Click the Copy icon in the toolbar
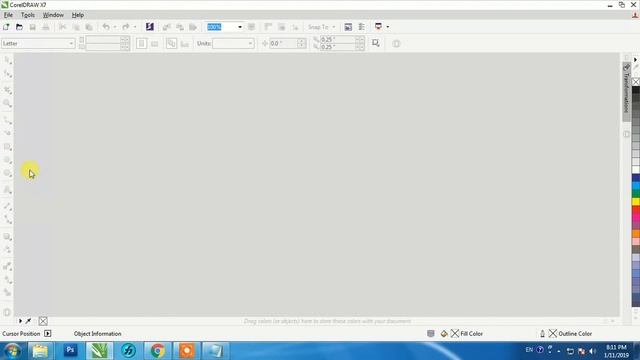The height and width of the screenshot is (360, 640). [x=76, y=27]
